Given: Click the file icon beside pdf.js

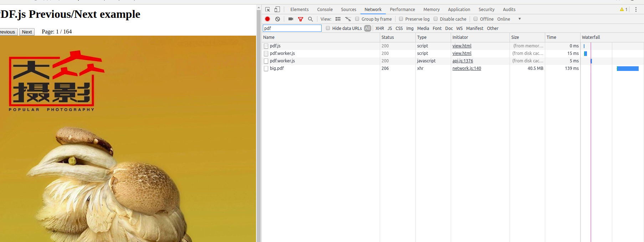Looking at the screenshot, I should tap(266, 46).
